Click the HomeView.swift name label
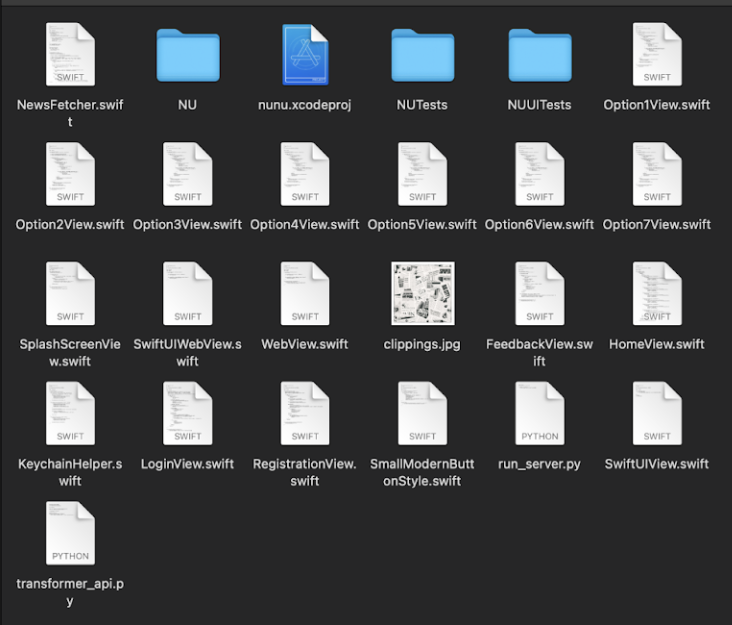Screen dimensions: 732x625 point(657,344)
